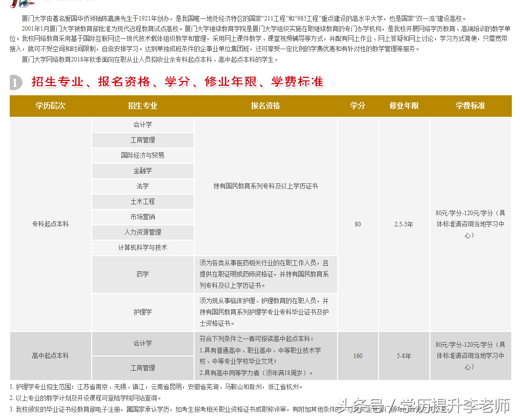Click footnote 2 about 教学计划及开设课程
The height and width of the screenshot is (420, 520).
click(x=85, y=398)
